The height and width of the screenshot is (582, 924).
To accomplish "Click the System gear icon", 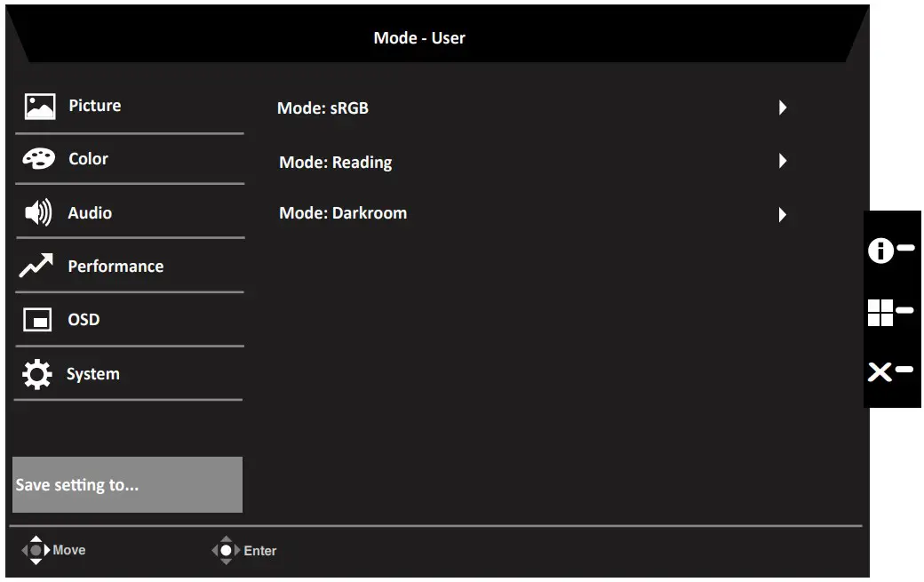I will point(36,373).
